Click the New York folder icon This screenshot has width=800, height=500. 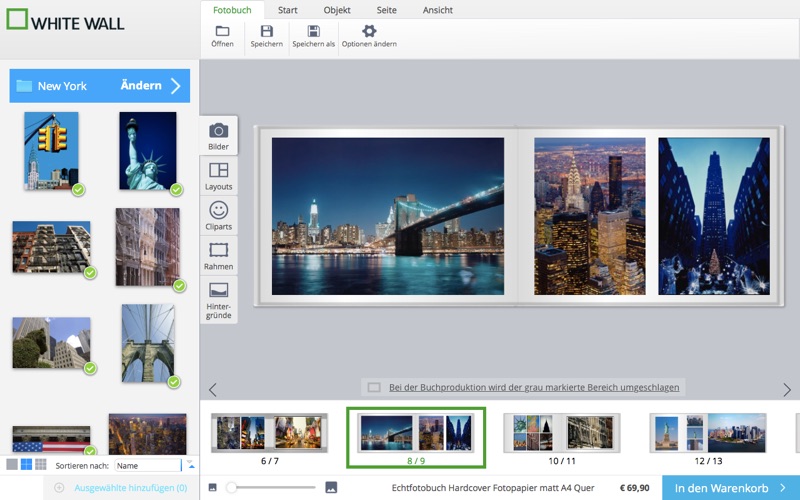tap(24, 86)
